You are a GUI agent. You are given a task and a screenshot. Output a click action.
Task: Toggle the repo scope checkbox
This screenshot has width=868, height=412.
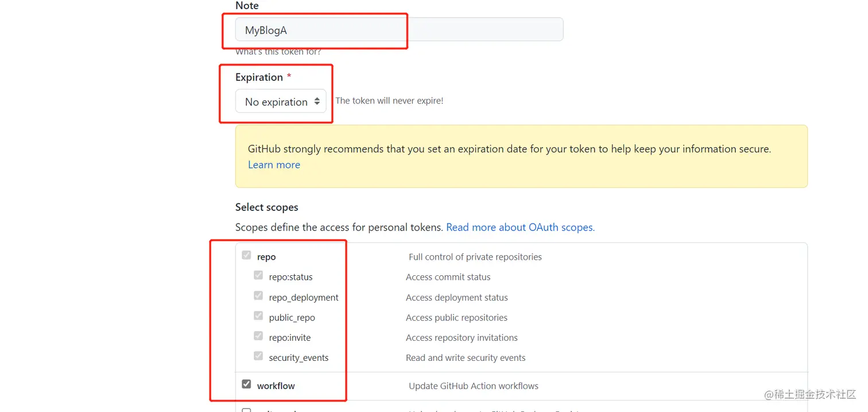[x=246, y=255]
